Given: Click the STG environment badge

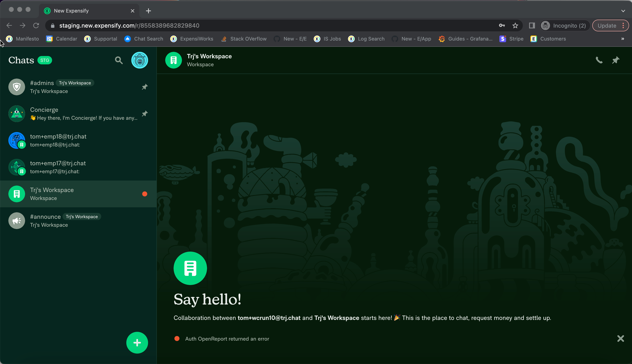Looking at the screenshot, I should point(45,60).
